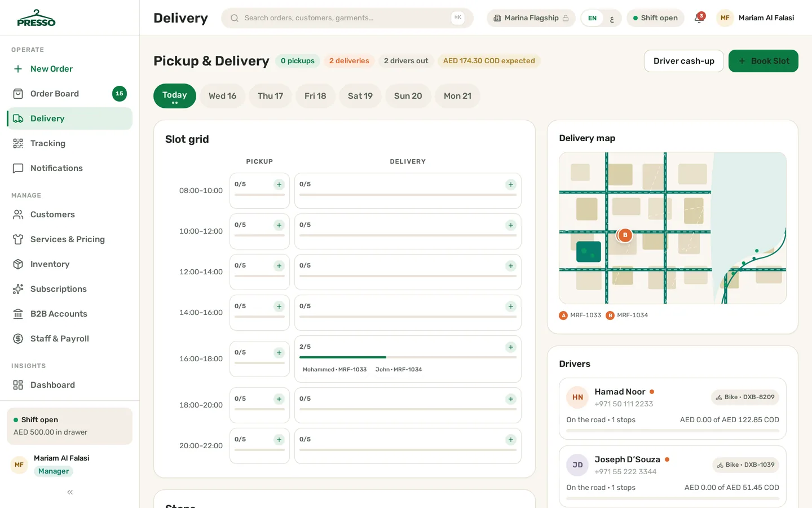Click the shift open drawer card in sidebar
The image size is (812, 508).
tap(69, 426)
